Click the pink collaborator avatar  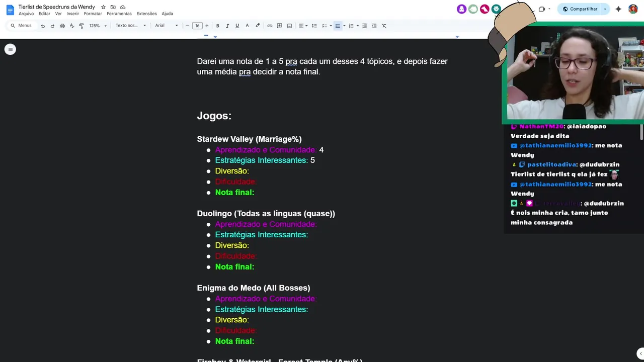[485, 9]
